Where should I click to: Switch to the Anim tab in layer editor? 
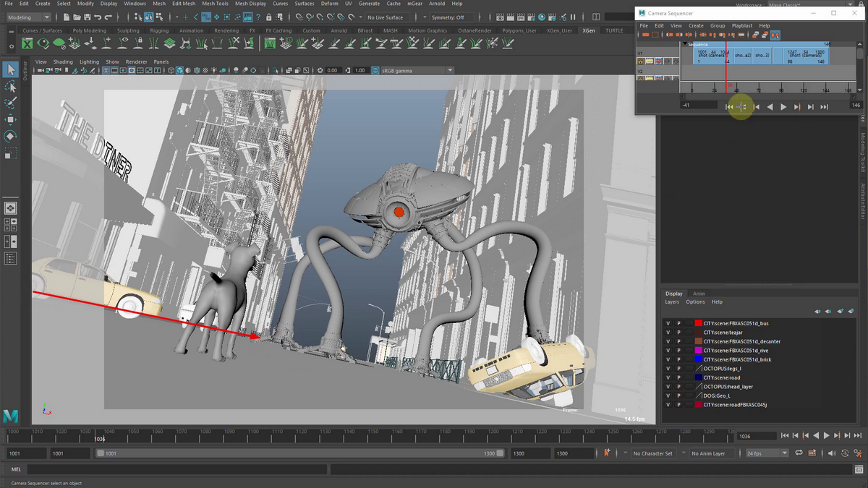tap(699, 294)
